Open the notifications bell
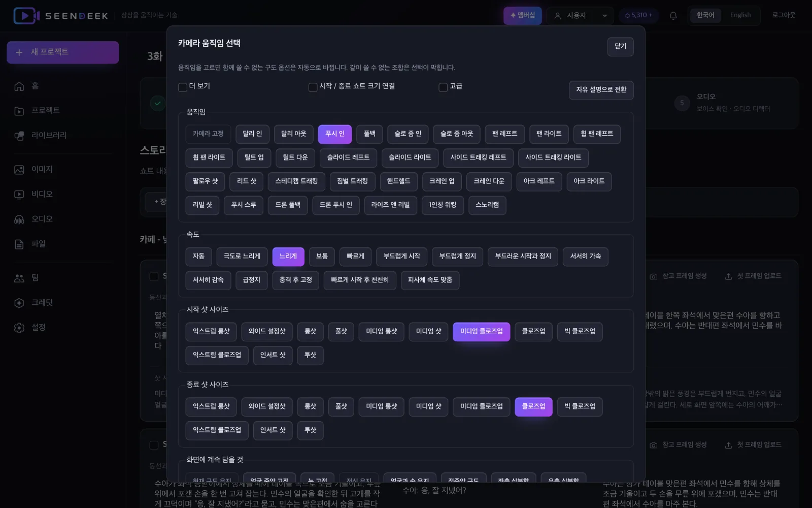This screenshot has height=508, width=812. 673,16
